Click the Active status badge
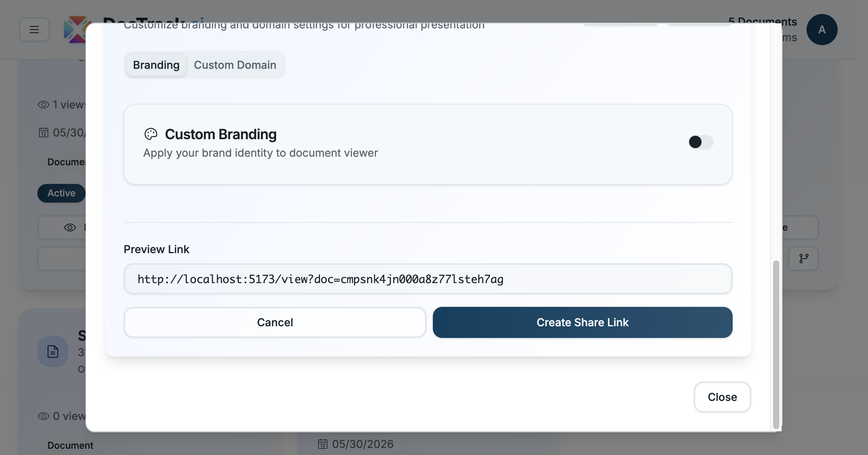Image resolution: width=868 pixels, height=455 pixels. pyautogui.click(x=61, y=193)
